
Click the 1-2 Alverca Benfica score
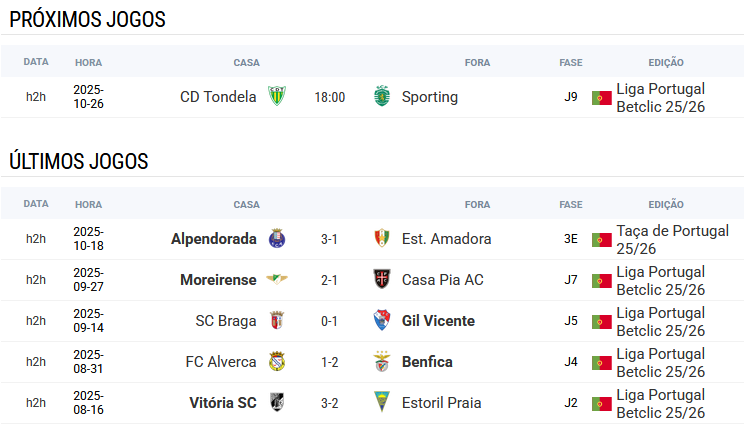(x=329, y=362)
